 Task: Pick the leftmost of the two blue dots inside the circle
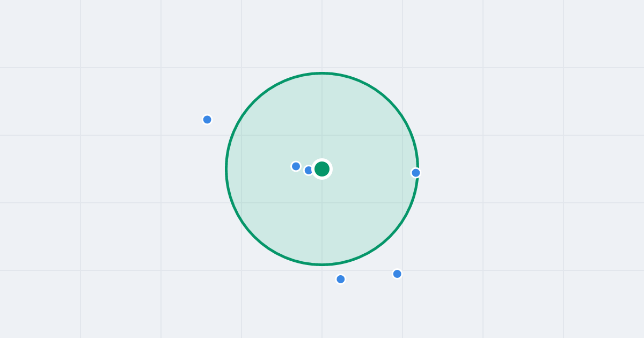point(296,166)
